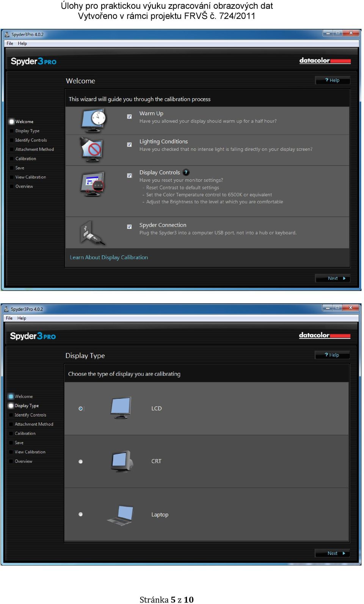
Task: Select Calibration in Display Type window sidebar
Action: click(22, 433)
